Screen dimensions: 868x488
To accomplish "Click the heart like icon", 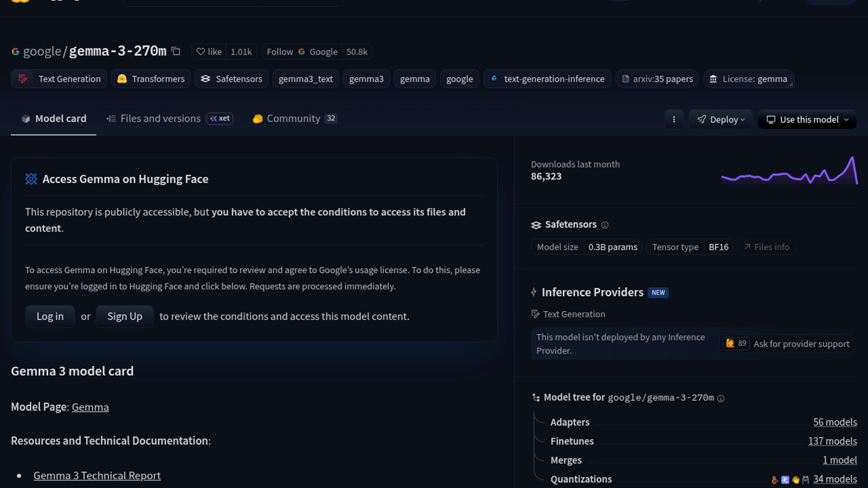I will [201, 52].
